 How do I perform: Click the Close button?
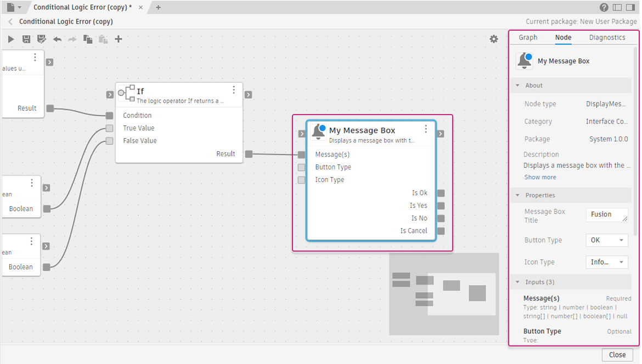(x=617, y=355)
